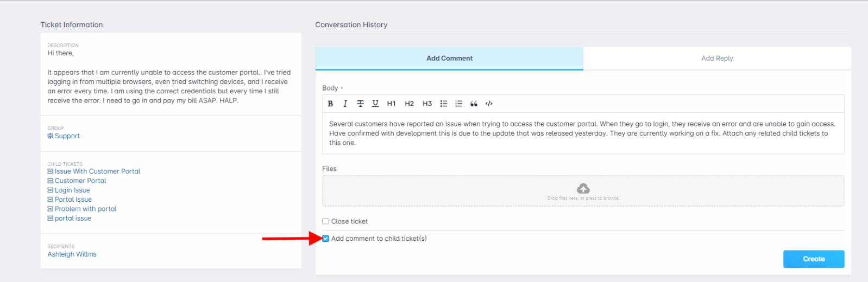Insert a bulleted list
Screen dimensions: 868x282
(x=444, y=104)
